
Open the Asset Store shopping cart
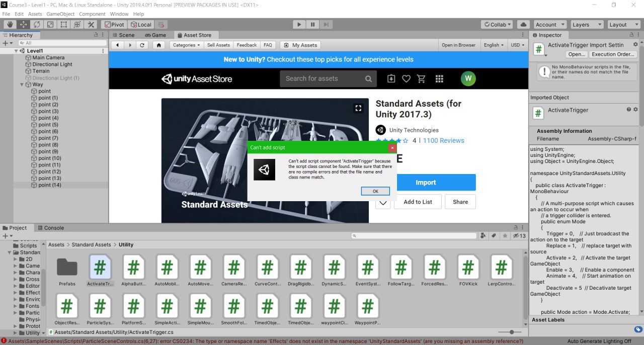point(422,79)
